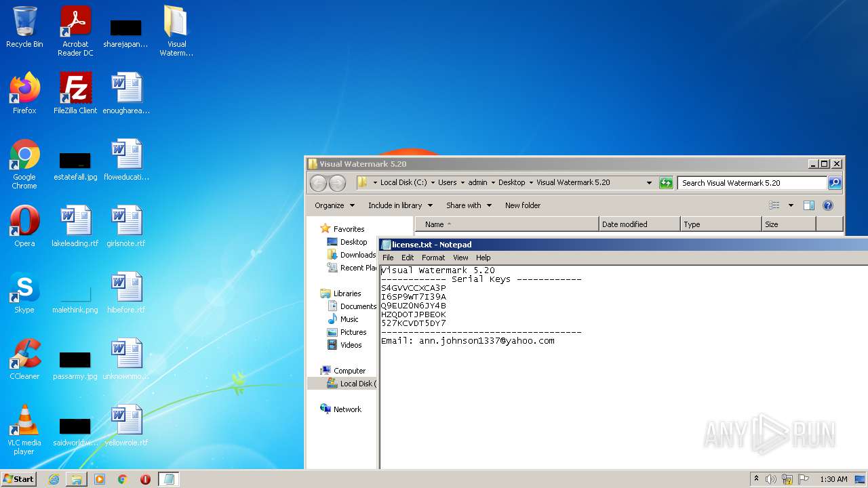Sort by the Type column header
This screenshot has height=488, width=868.
click(x=721, y=224)
